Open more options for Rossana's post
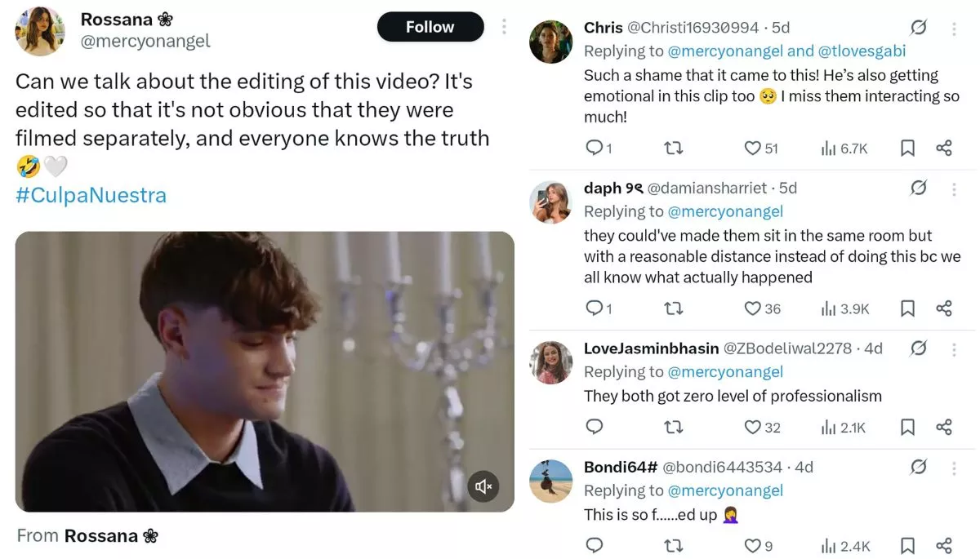 click(504, 27)
